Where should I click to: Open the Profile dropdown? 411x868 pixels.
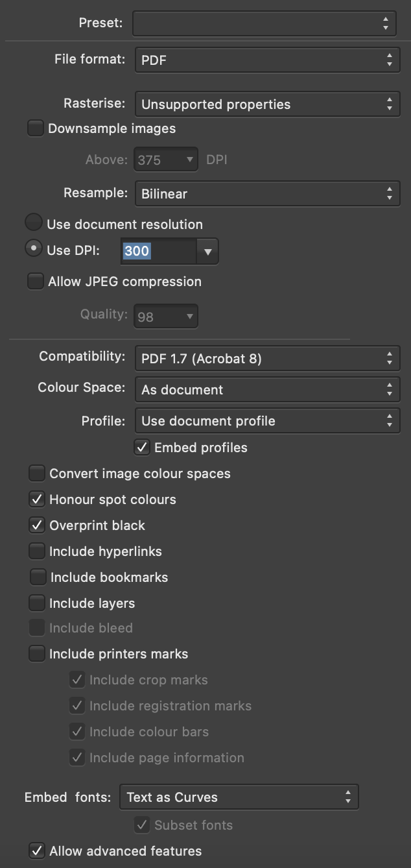pyautogui.click(x=267, y=420)
